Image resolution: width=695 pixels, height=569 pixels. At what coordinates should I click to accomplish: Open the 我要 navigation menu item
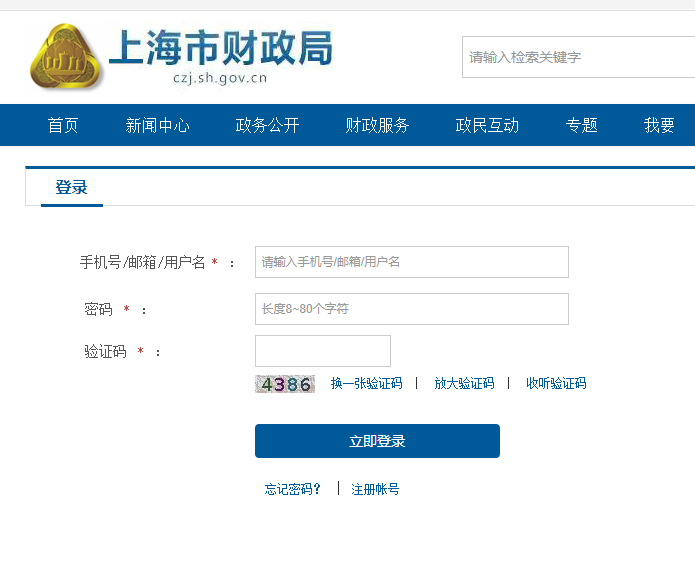tap(659, 125)
